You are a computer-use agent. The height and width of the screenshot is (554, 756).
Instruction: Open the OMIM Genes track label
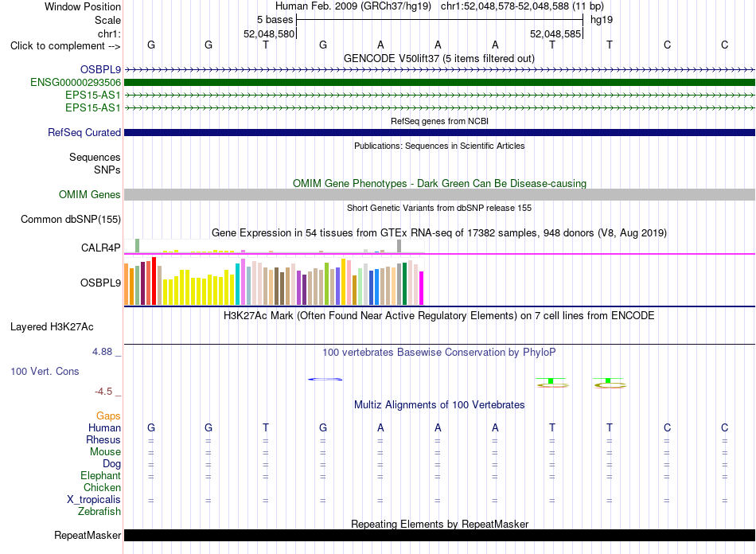(x=89, y=195)
